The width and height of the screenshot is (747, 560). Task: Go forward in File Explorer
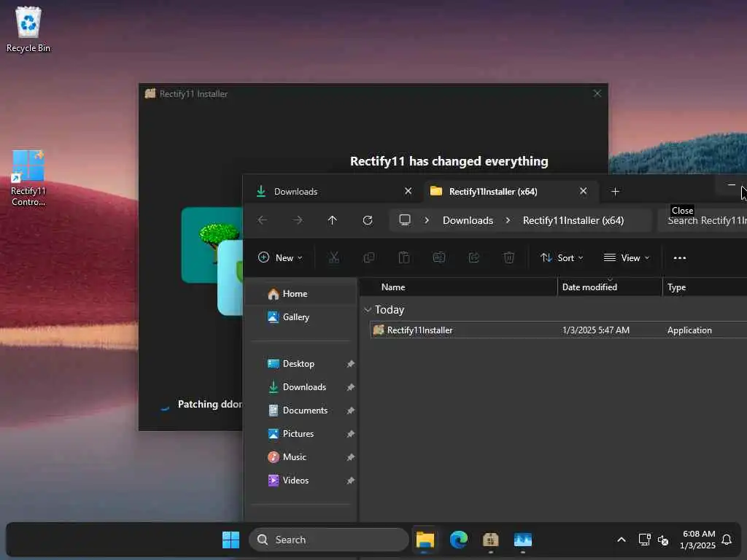pos(298,220)
